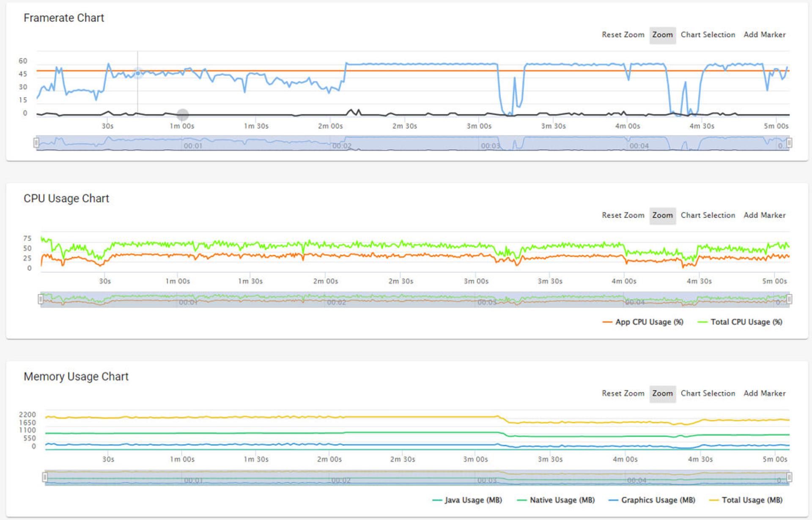Click Reset Zoom on Memory Usage Chart
This screenshot has height=520, width=812.
point(623,393)
